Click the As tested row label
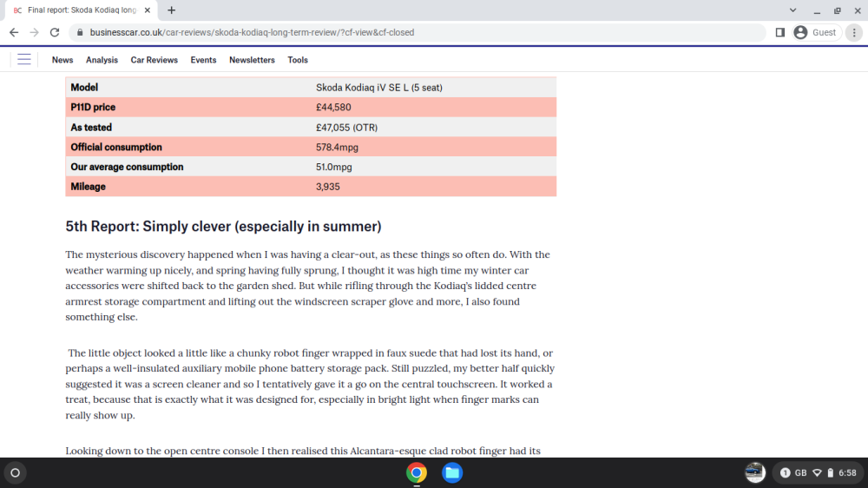The image size is (868, 488). [x=91, y=128]
